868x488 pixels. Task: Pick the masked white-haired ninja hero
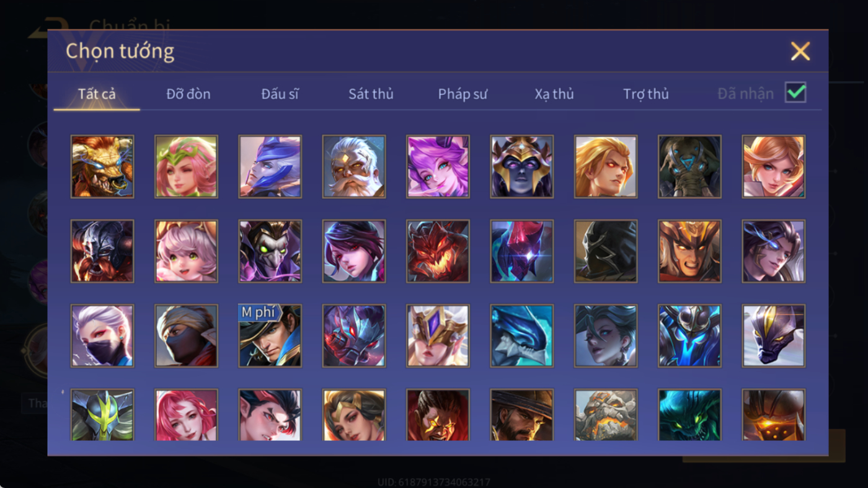pyautogui.click(x=102, y=336)
